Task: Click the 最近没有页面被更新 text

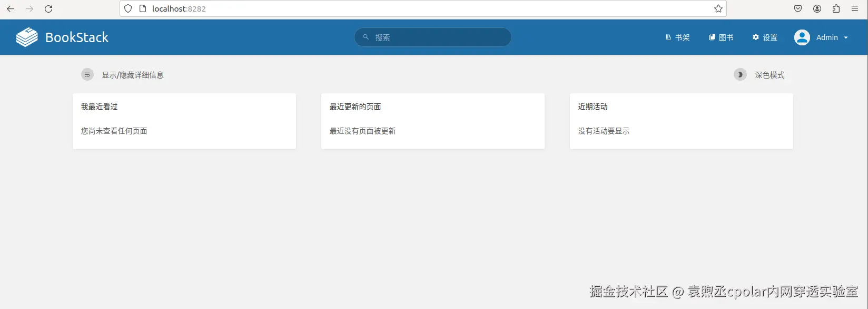Action: pyautogui.click(x=362, y=131)
